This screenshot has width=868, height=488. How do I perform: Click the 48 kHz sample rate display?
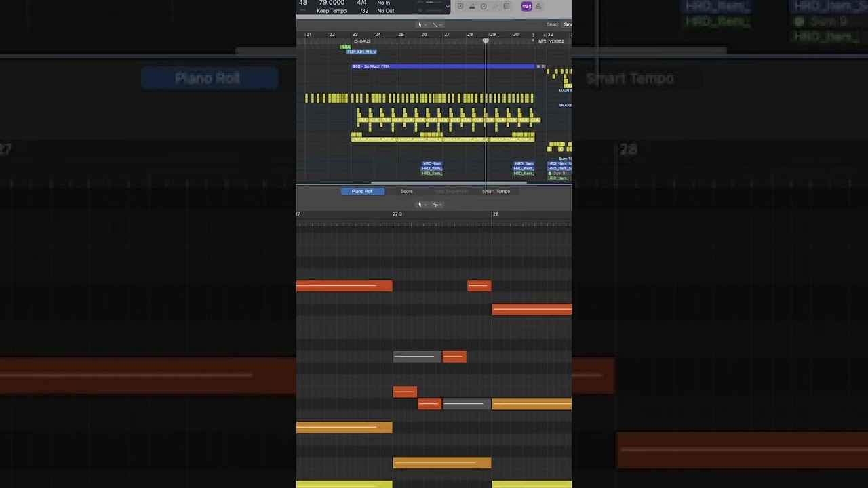point(303,3)
